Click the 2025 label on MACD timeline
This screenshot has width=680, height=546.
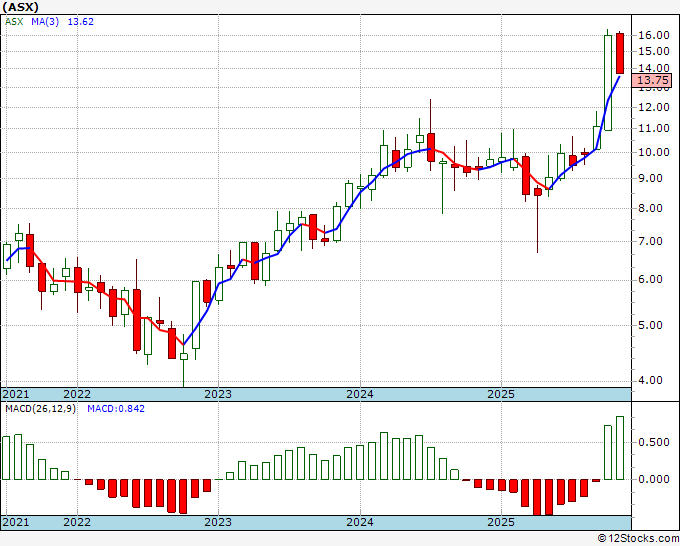coord(501,522)
